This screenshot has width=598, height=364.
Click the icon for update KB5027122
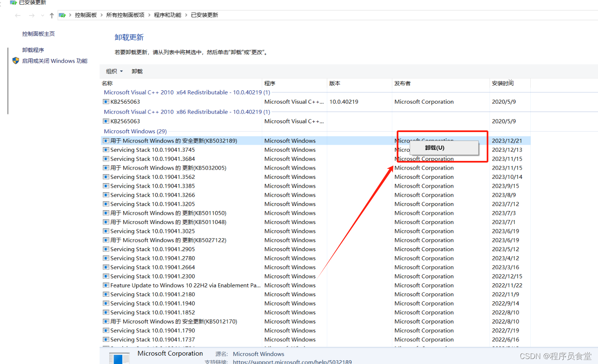[106, 240]
